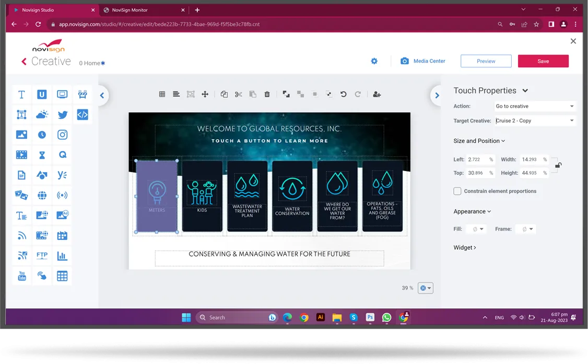
Task: Click the trash delete icon in toolbar
Action: pyautogui.click(x=267, y=94)
